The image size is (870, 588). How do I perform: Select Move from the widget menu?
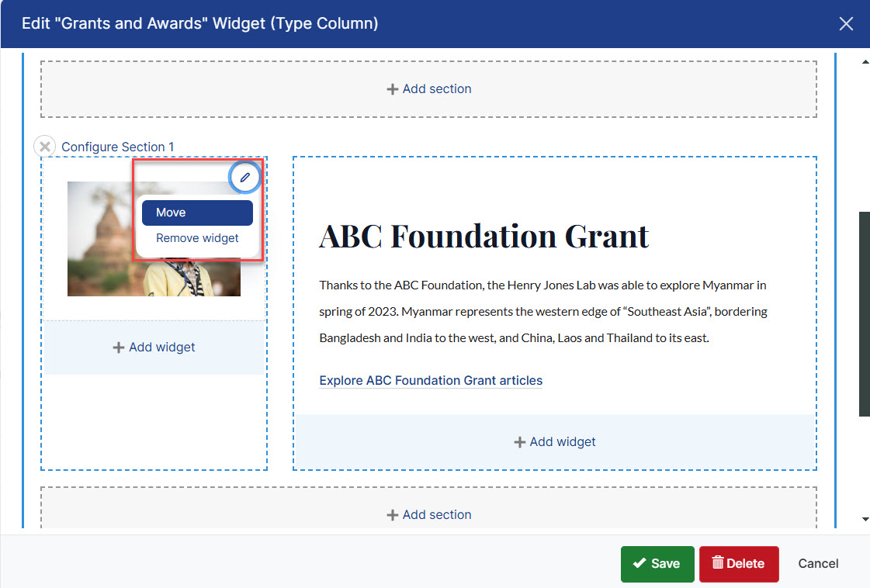pyautogui.click(x=197, y=213)
